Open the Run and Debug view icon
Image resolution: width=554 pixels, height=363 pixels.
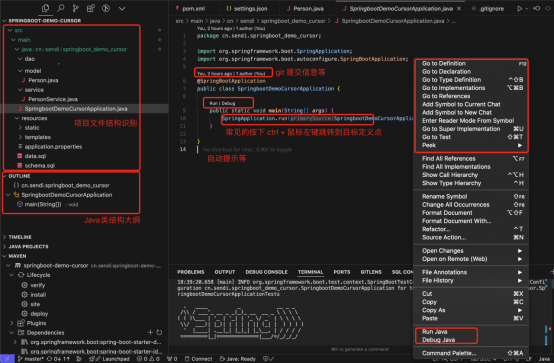[106, 8]
